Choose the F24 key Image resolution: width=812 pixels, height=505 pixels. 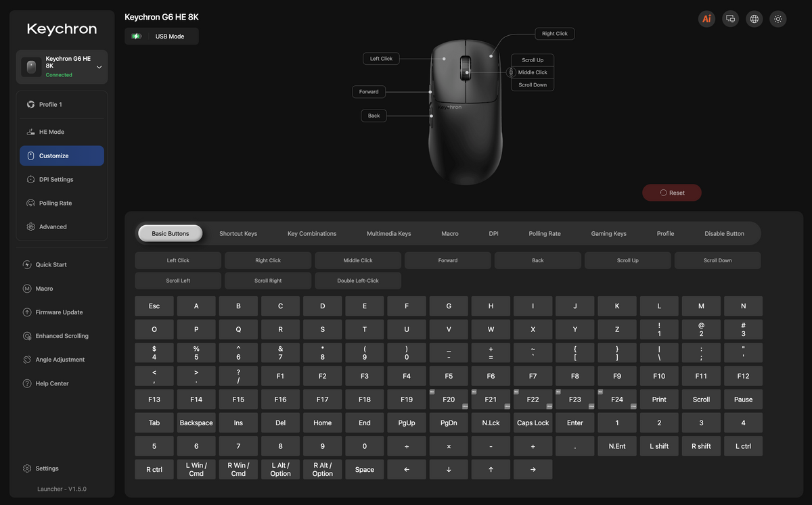click(617, 400)
